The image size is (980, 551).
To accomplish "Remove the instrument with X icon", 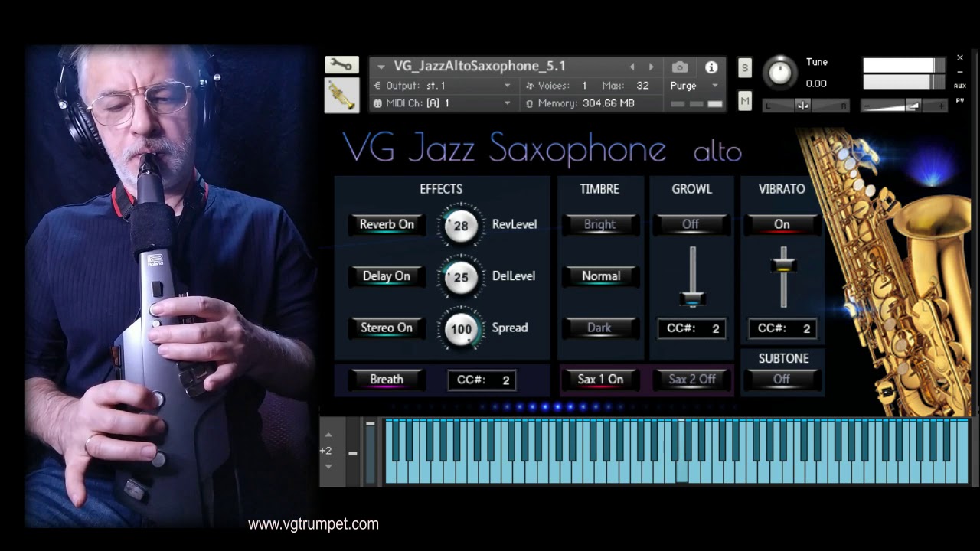I will 960,58.
